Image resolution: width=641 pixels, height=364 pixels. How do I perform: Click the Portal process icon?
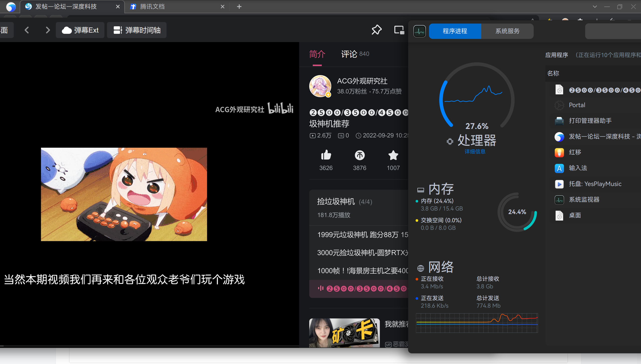[559, 105]
